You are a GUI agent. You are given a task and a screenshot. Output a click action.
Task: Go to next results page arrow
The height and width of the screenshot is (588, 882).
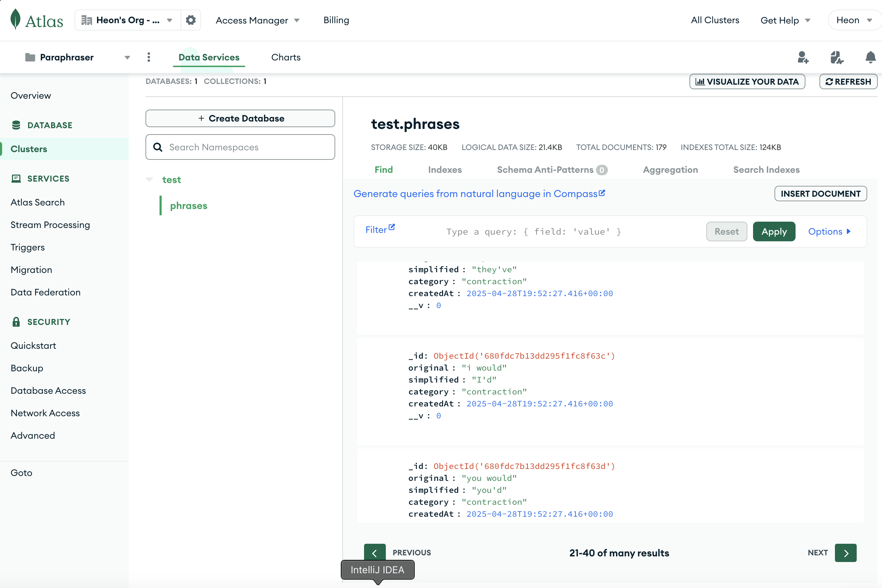(x=845, y=553)
